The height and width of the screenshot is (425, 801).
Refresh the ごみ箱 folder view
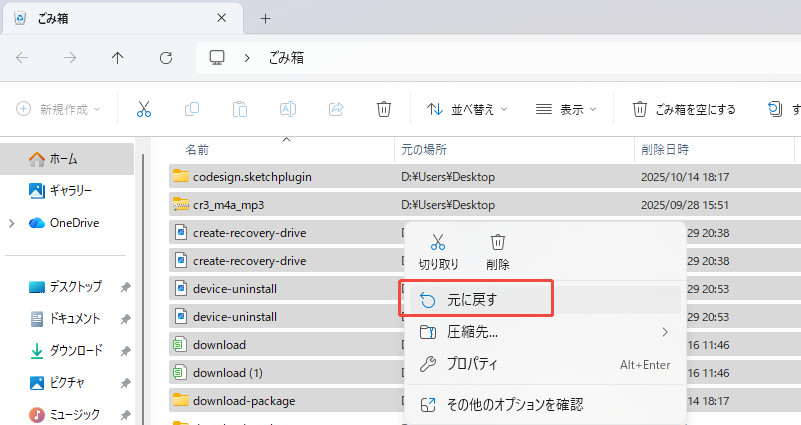click(166, 58)
